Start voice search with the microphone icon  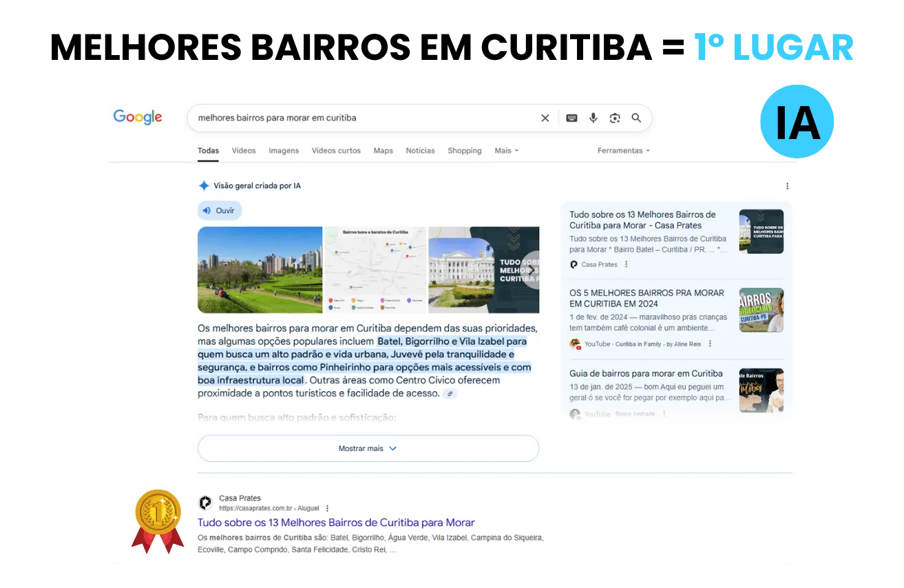pyautogui.click(x=593, y=118)
